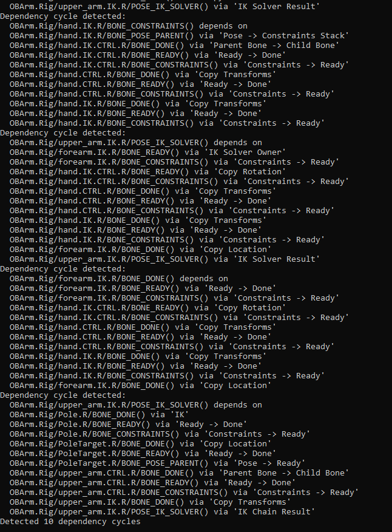Click the 'Detected 10 dependency cycles' summary line
392x532 pixels.
pyautogui.click(x=70, y=522)
